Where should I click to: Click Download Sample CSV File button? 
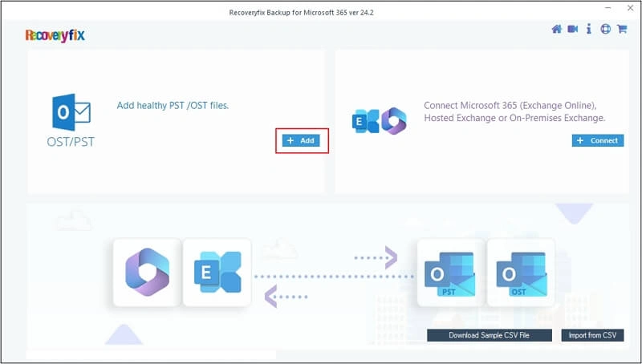coord(490,335)
